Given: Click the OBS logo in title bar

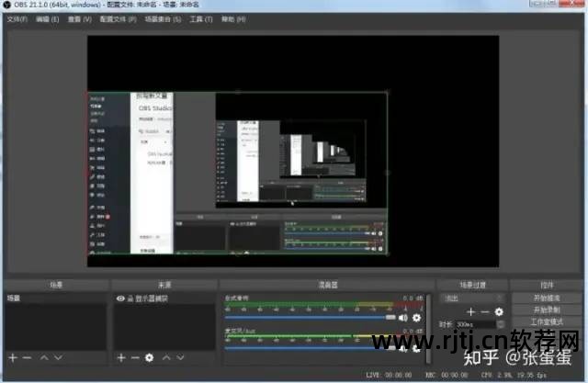Looking at the screenshot, I should [x=7, y=5].
